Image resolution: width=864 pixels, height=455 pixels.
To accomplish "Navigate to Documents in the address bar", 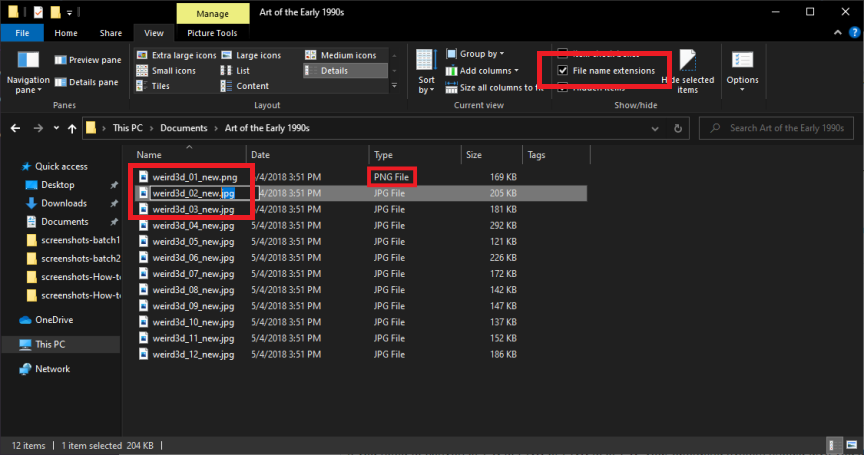I will click(x=183, y=128).
